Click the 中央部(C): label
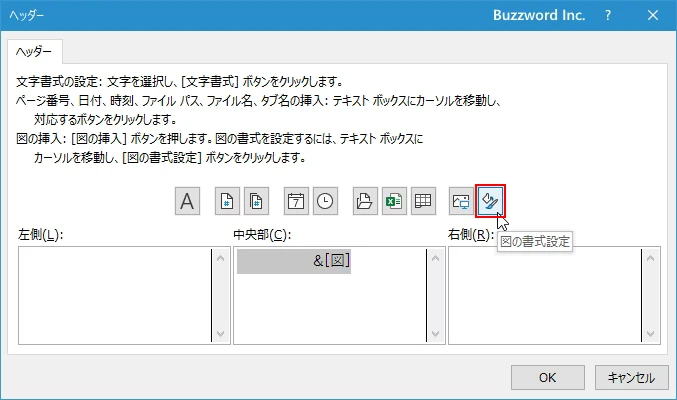 262,235
